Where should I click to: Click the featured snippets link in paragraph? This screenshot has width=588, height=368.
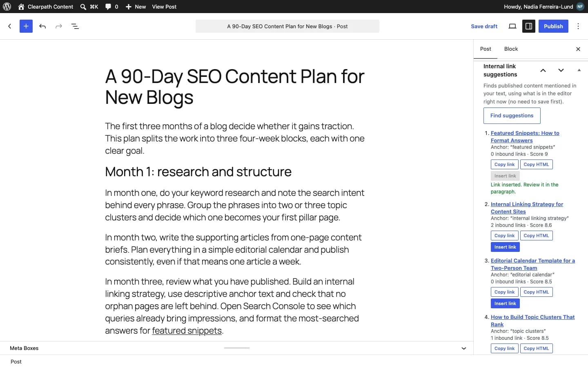pyautogui.click(x=187, y=330)
